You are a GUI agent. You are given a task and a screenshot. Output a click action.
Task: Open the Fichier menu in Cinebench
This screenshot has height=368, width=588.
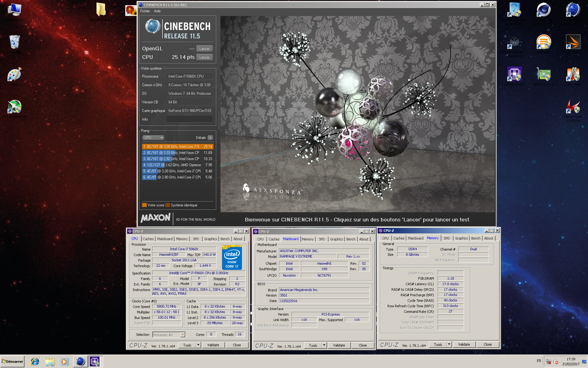point(145,11)
